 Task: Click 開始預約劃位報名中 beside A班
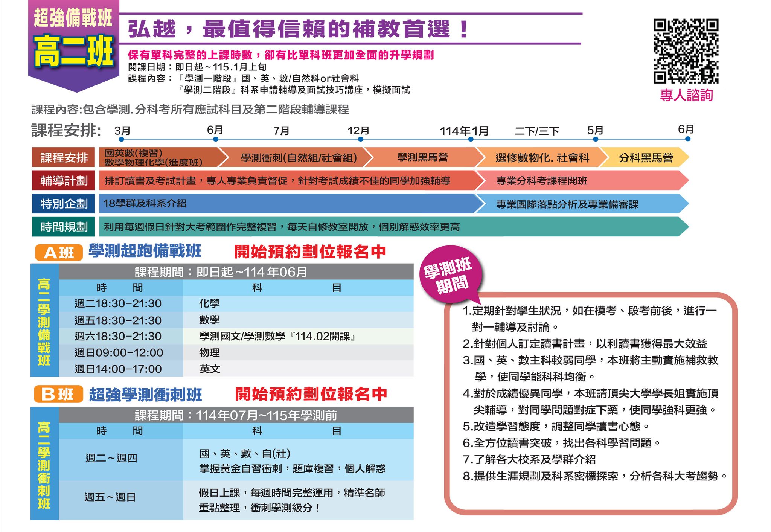click(310, 252)
